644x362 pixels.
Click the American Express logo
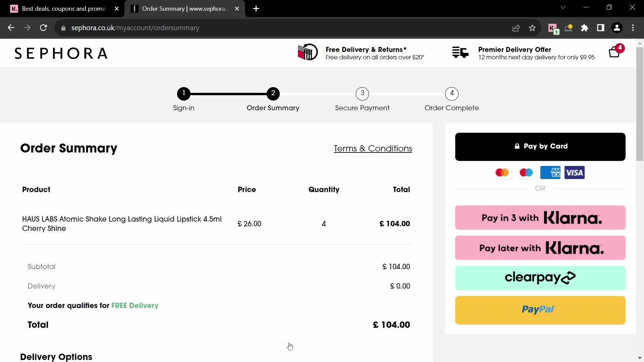[x=550, y=173]
